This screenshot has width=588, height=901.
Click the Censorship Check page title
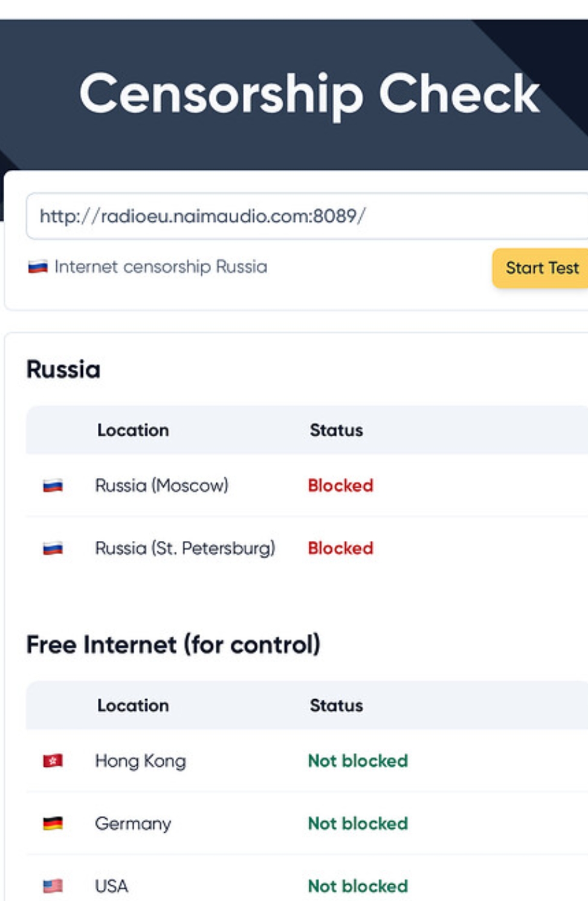point(309,94)
